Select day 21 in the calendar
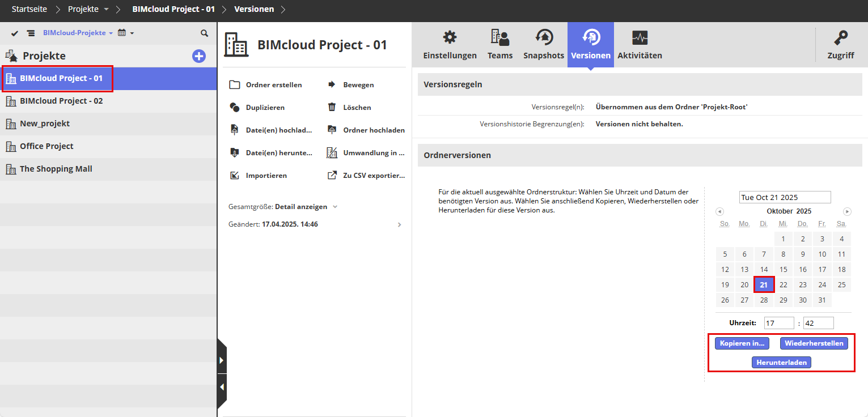 click(764, 285)
